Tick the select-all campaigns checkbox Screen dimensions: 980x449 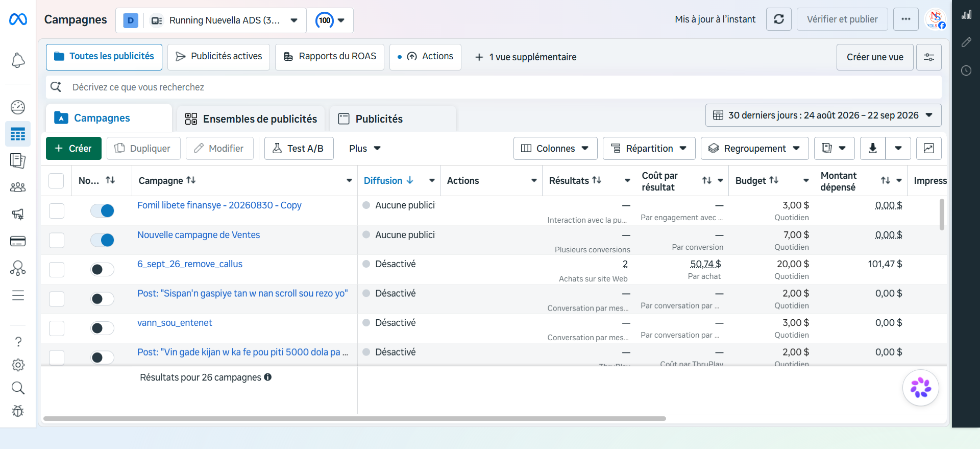point(56,181)
